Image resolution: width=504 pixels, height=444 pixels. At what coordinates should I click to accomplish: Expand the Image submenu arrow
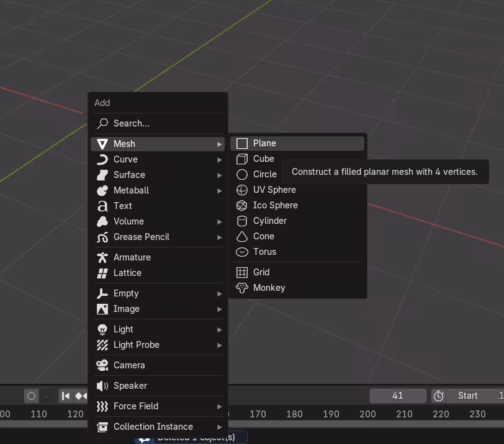(x=219, y=309)
